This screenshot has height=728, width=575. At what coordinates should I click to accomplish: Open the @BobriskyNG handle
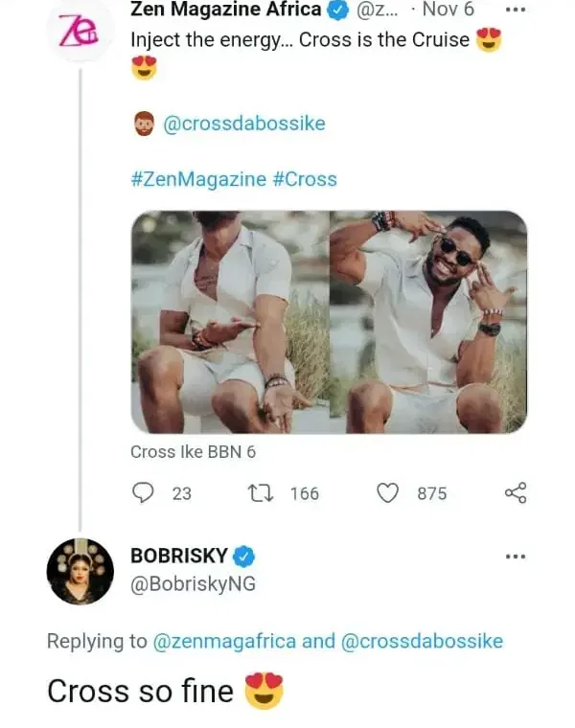(193, 583)
